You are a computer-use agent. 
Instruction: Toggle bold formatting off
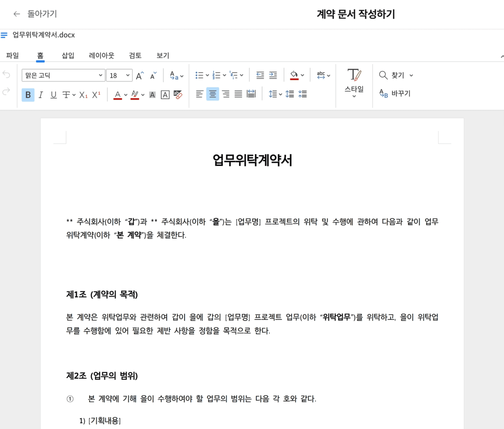pos(28,95)
